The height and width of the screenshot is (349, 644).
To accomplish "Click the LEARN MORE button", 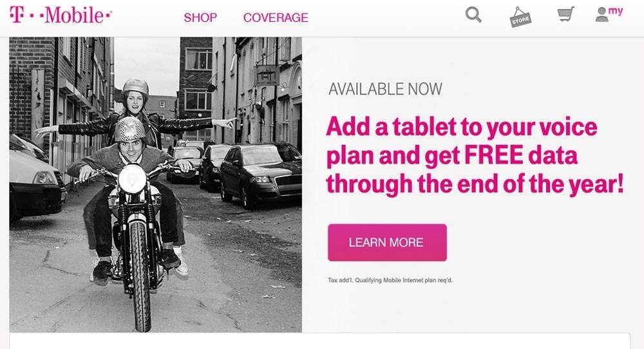I will coord(387,242).
